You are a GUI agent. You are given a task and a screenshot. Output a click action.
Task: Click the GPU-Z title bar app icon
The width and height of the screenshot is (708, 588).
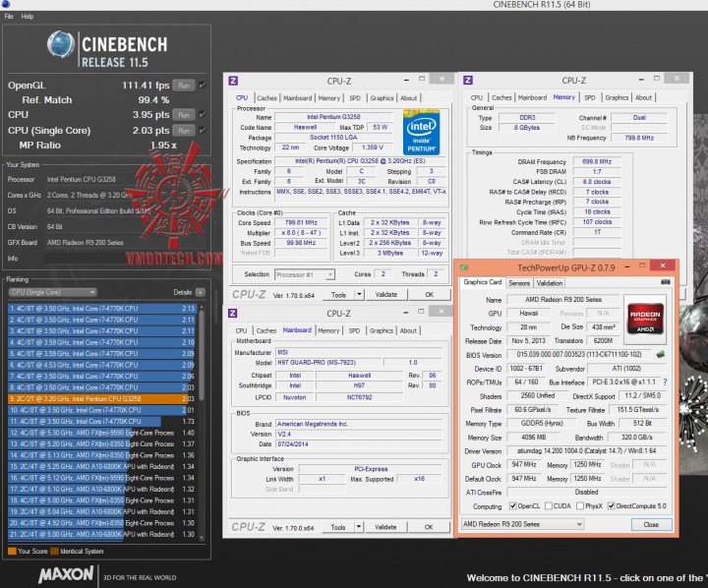coord(464,267)
